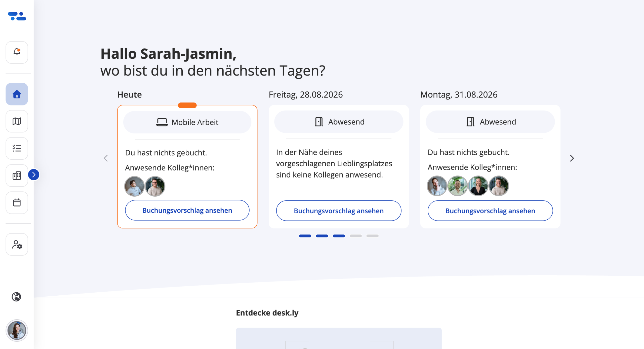Click the 'Entdecke desk.ly' heading
The height and width of the screenshot is (349, 644).
[267, 313]
